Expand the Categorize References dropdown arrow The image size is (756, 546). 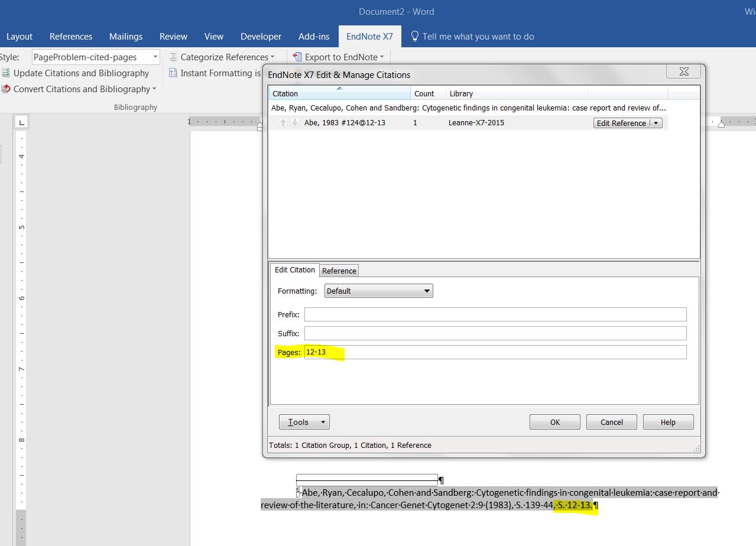[x=272, y=57]
